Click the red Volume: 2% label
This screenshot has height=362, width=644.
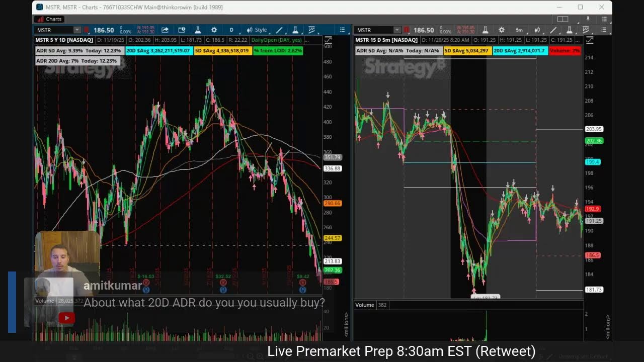(565, 51)
